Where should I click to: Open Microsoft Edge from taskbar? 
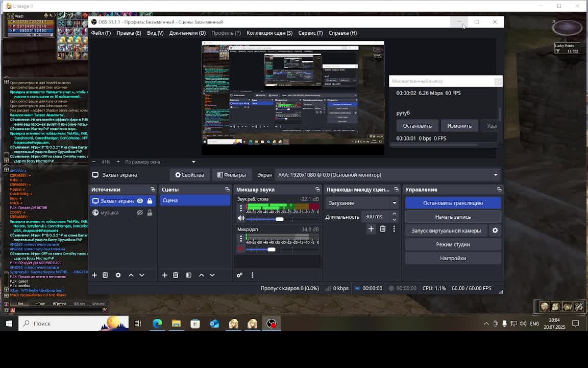157,324
